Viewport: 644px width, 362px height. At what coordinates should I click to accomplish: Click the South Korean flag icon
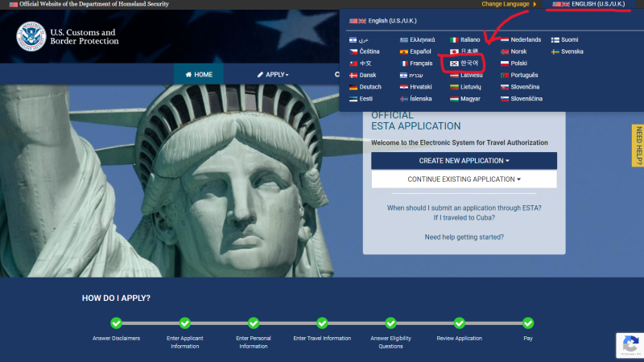point(454,64)
